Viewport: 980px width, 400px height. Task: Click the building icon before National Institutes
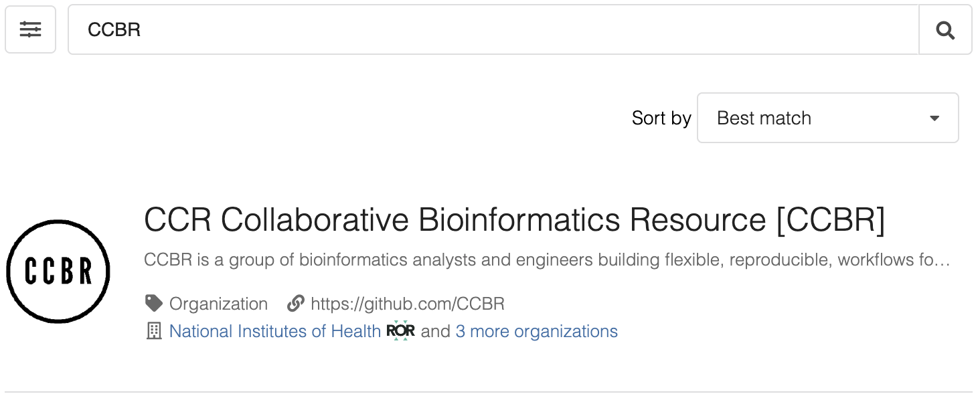click(x=154, y=331)
